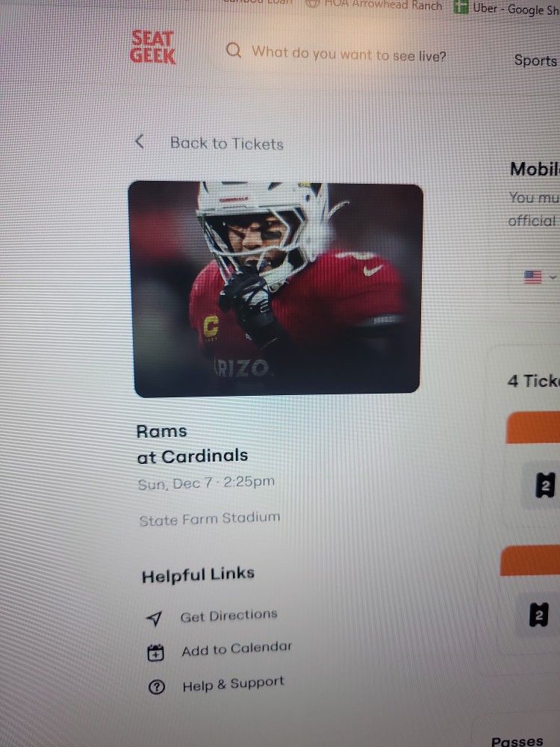Open the Sports navigation menu
This screenshot has width=560, height=747.
[x=535, y=61]
